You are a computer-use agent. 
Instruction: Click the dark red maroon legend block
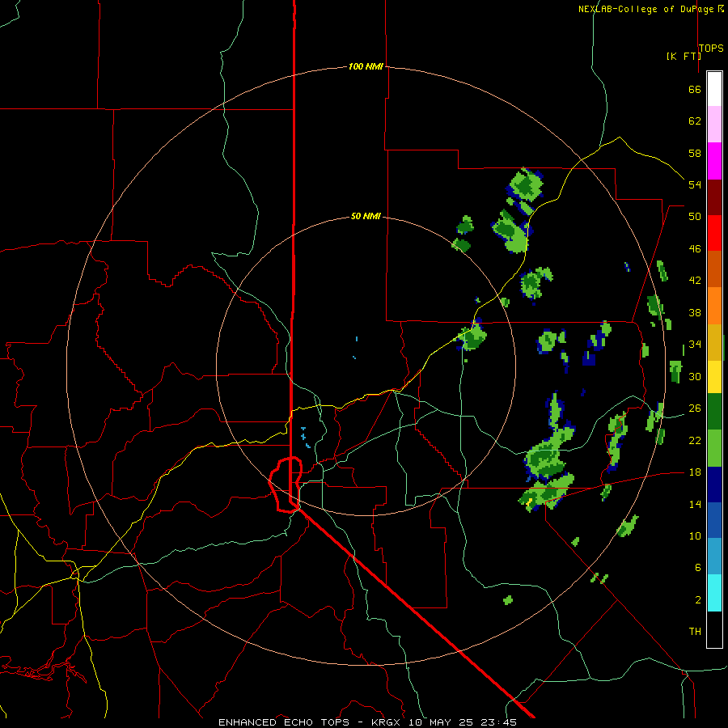[x=714, y=197]
